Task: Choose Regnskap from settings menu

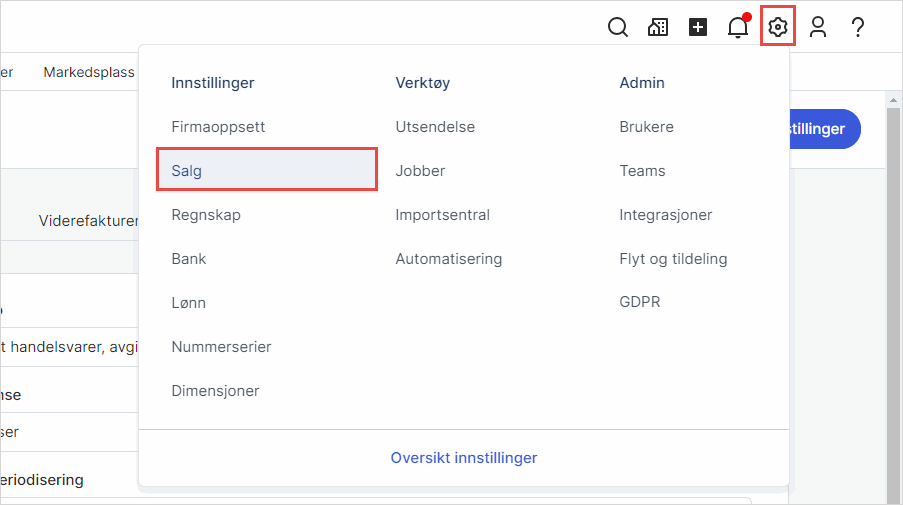Action: [x=206, y=215]
